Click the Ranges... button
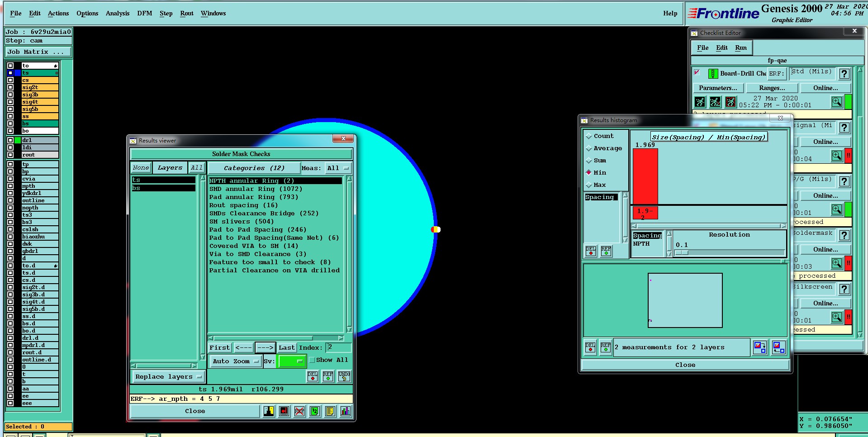Screen dimensions: 868x437 772,88
